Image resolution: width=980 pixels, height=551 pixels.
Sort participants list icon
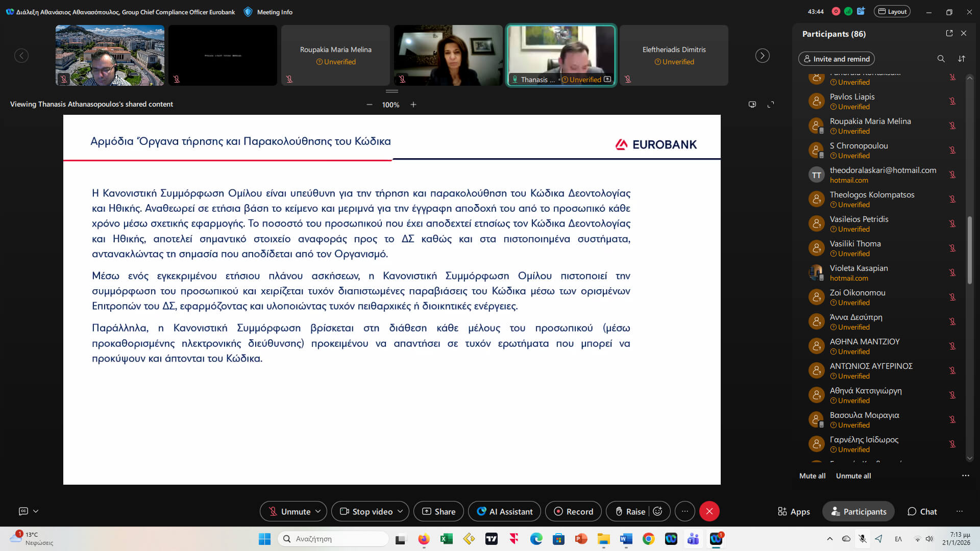tap(962, 59)
